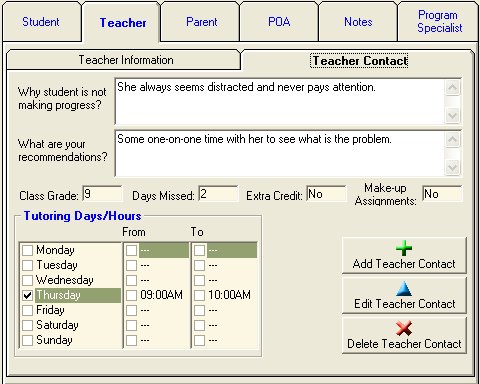Check the Monday tutoring day checkbox

pos(27,250)
